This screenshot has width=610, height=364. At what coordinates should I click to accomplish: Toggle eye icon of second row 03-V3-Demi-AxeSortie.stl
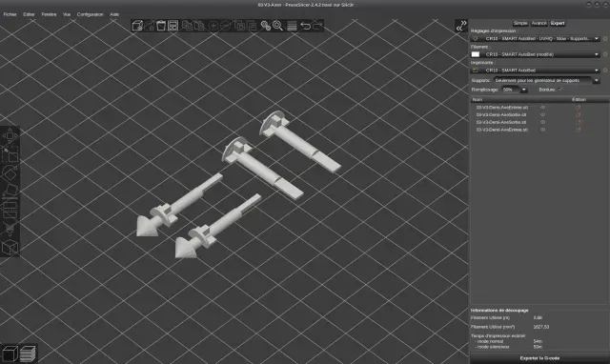542,114
